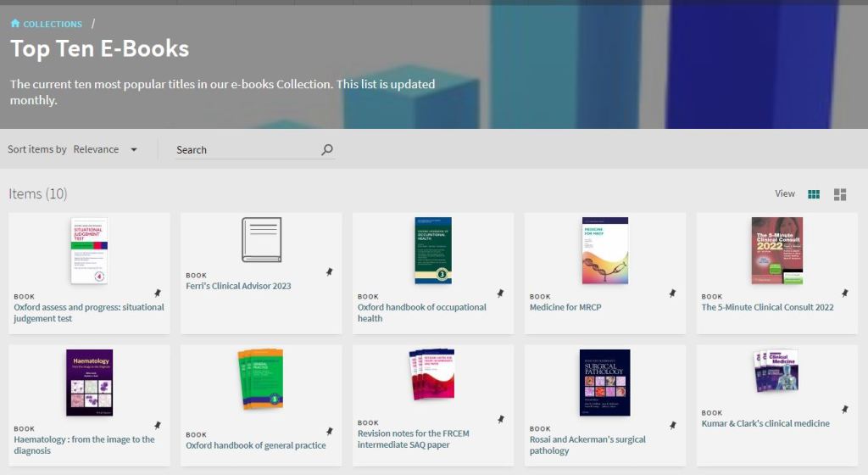The image size is (868, 475).
Task: Pin Kumar & Clark's clinical medicine
Action: (x=844, y=410)
